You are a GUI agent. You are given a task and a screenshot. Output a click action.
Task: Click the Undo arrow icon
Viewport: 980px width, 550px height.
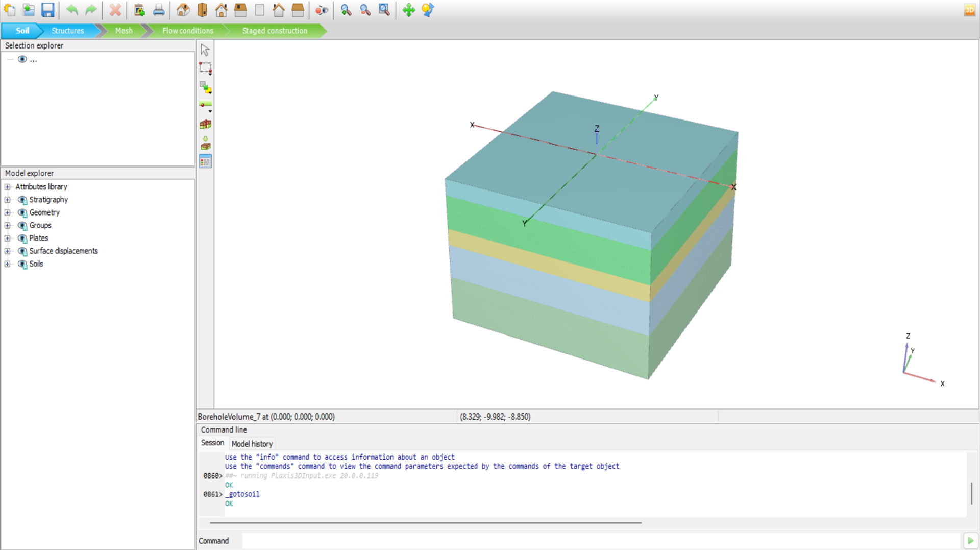tap(72, 10)
